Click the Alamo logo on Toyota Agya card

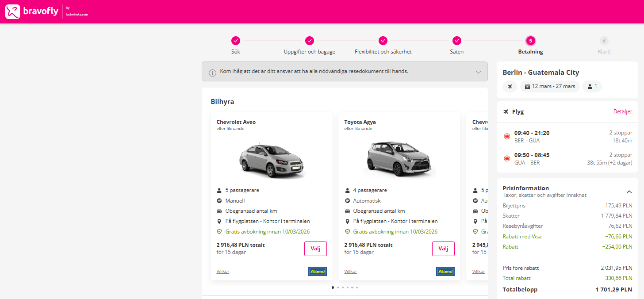(x=445, y=271)
